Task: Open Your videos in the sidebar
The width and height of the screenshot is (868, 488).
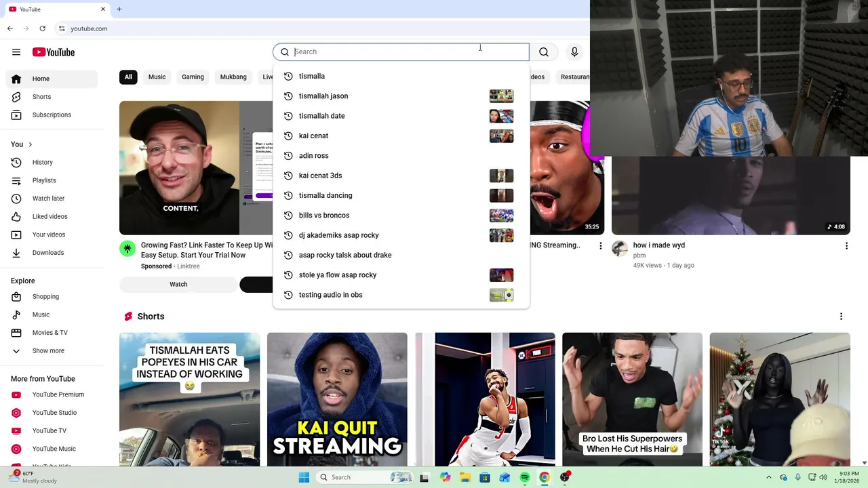Action: coord(52,235)
